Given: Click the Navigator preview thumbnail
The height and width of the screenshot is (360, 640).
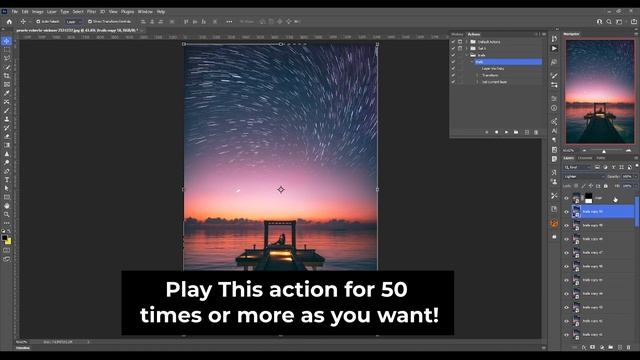Looking at the screenshot, I should (600, 91).
